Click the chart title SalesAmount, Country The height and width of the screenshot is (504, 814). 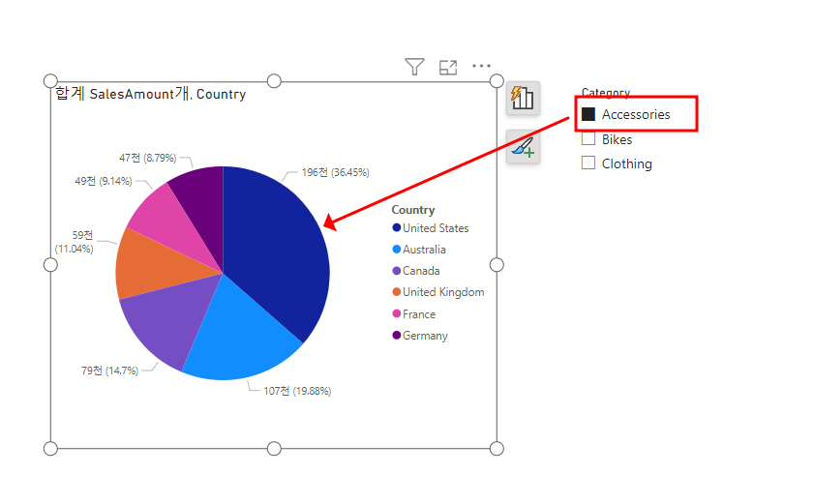click(150, 94)
